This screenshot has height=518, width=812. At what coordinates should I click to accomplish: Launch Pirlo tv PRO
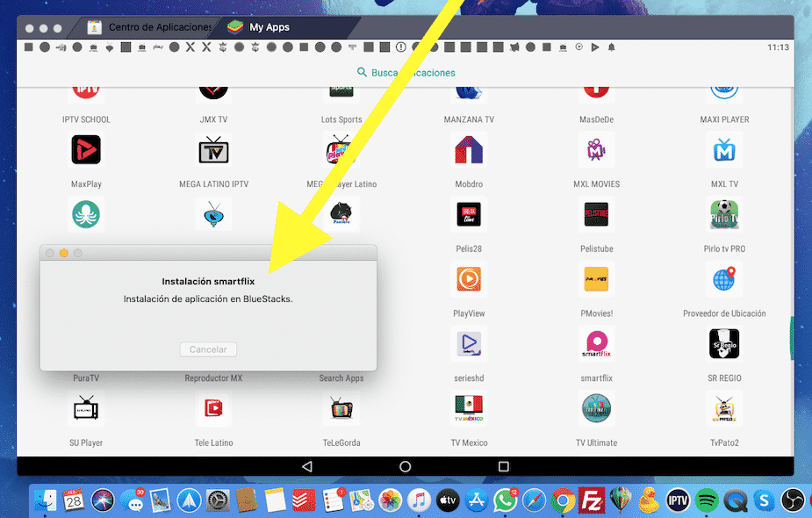click(723, 214)
